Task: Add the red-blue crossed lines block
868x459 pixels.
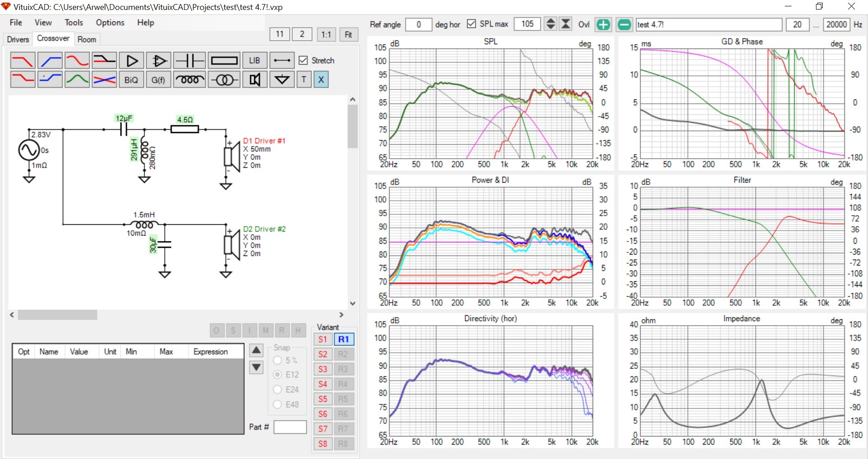Action: (104, 80)
